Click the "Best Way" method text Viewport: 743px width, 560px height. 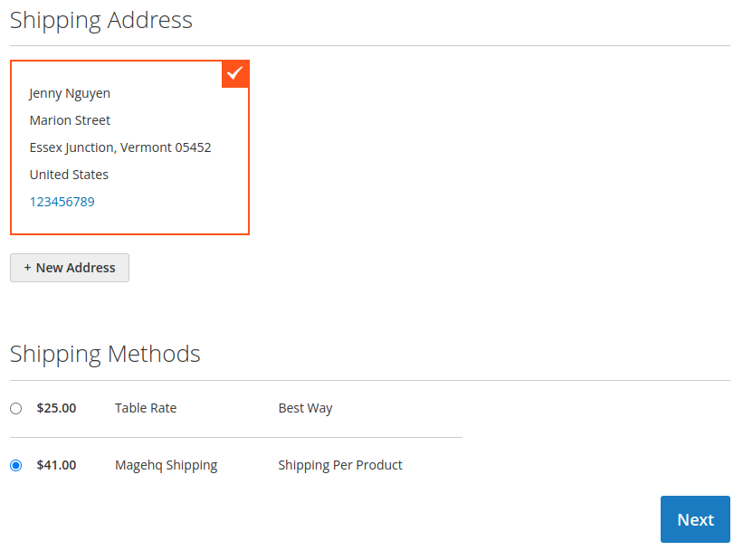tap(305, 408)
